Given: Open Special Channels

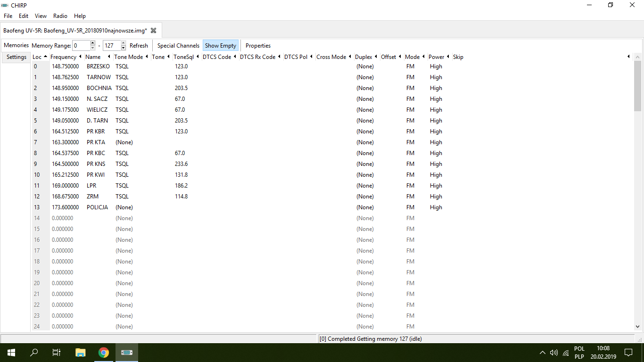Looking at the screenshot, I should point(178,46).
